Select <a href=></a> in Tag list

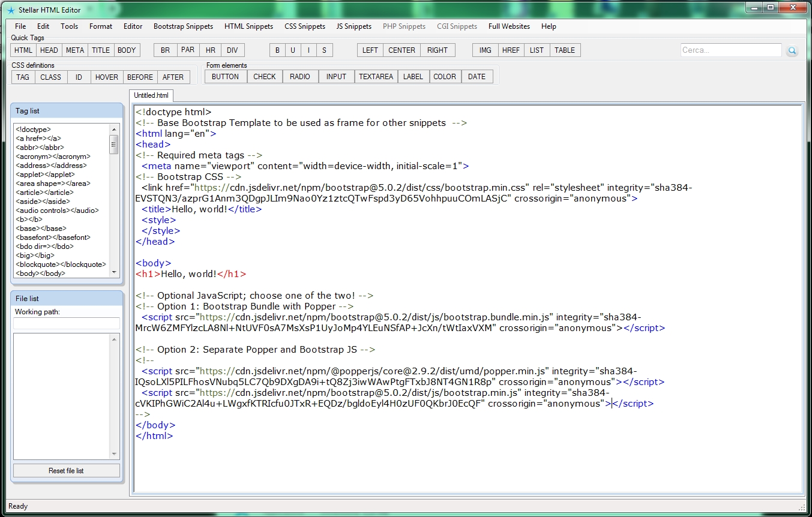38,139
